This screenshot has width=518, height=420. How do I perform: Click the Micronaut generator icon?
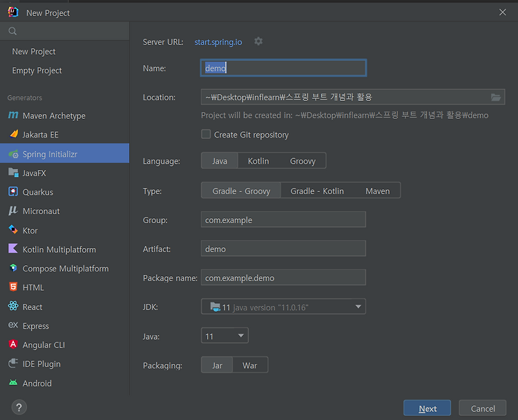pyautogui.click(x=13, y=211)
